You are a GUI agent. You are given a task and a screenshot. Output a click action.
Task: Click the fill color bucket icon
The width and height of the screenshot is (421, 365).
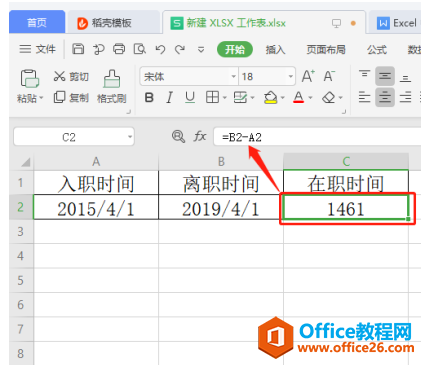270,98
